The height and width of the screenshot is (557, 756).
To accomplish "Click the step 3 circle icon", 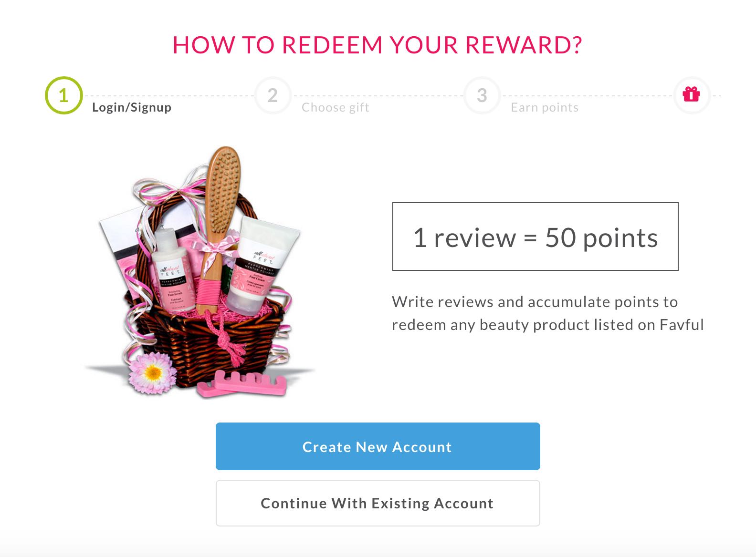I will (482, 95).
